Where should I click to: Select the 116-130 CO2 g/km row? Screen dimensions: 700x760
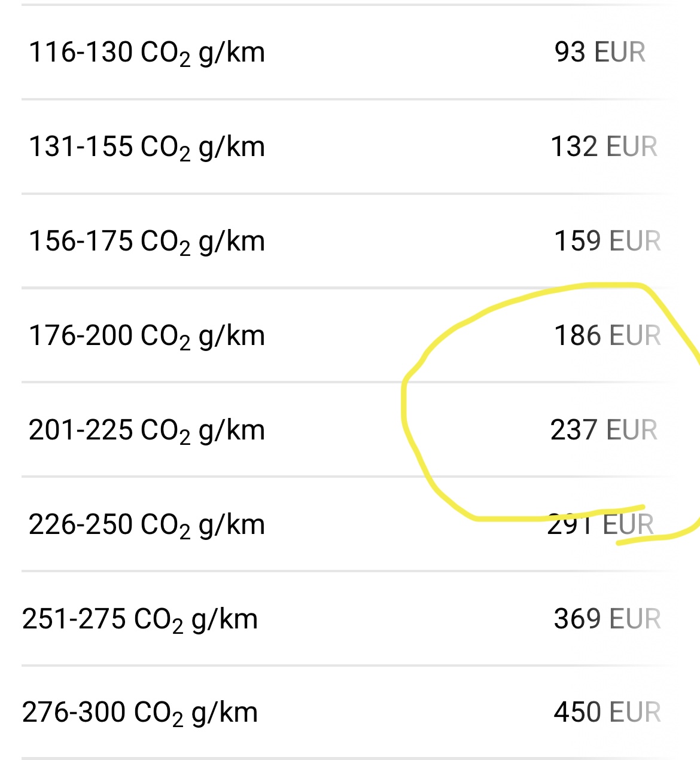(x=350, y=52)
